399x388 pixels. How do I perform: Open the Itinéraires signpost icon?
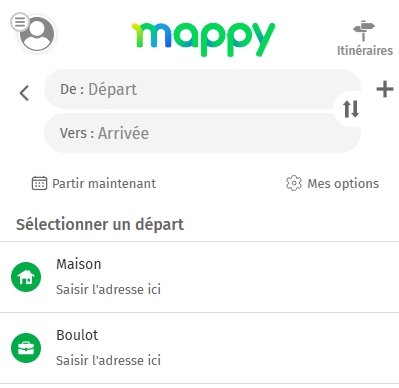coord(364,31)
